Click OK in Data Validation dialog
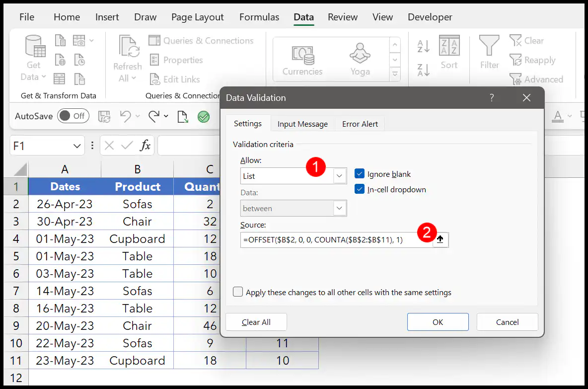 click(438, 322)
